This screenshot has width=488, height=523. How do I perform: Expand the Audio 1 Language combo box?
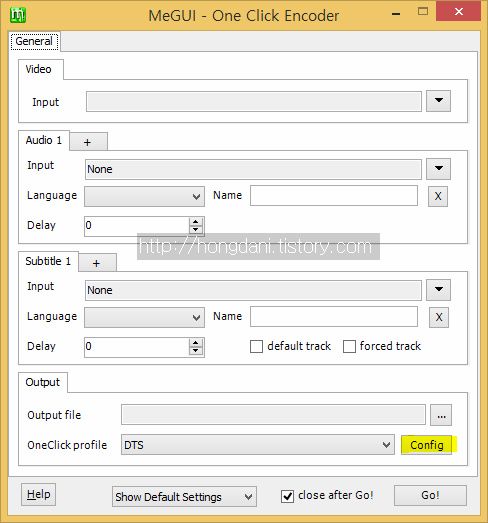[144, 196]
